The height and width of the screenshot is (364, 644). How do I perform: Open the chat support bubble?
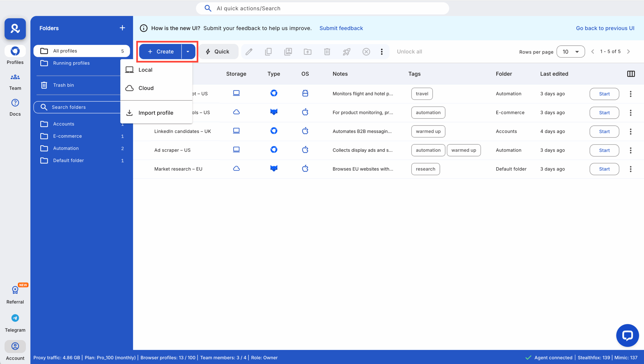click(x=627, y=335)
